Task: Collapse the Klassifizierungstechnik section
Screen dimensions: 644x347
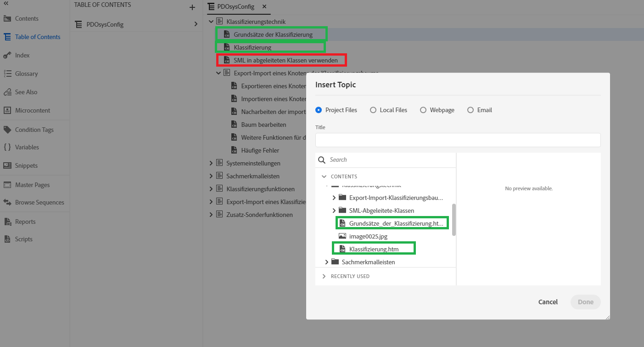Action: [x=211, y=21]
